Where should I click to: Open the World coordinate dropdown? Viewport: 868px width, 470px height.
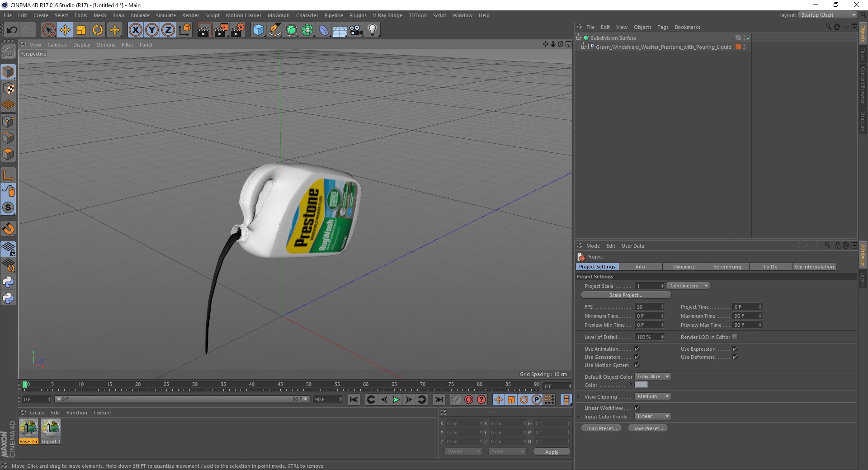click(x=463, y=451)
